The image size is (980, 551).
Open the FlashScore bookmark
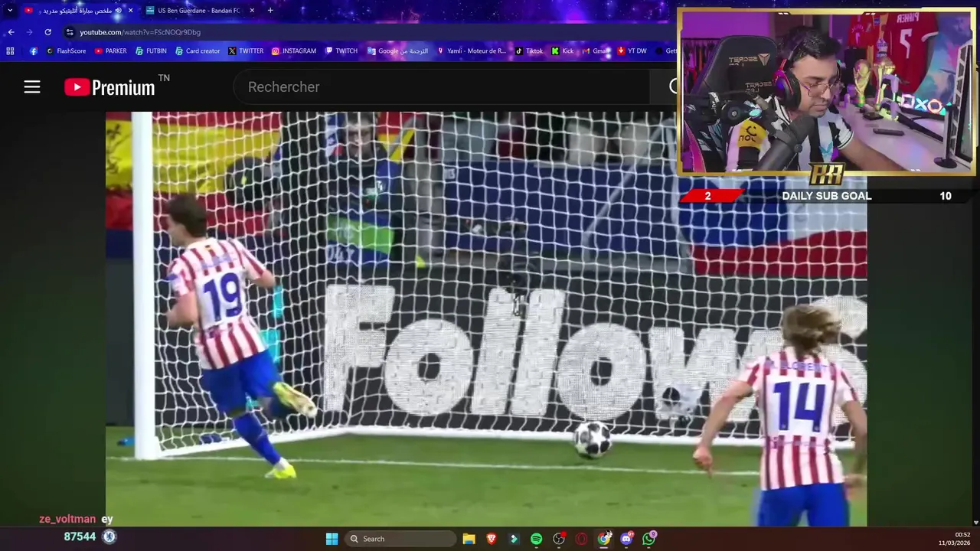[x=66, y=51]
